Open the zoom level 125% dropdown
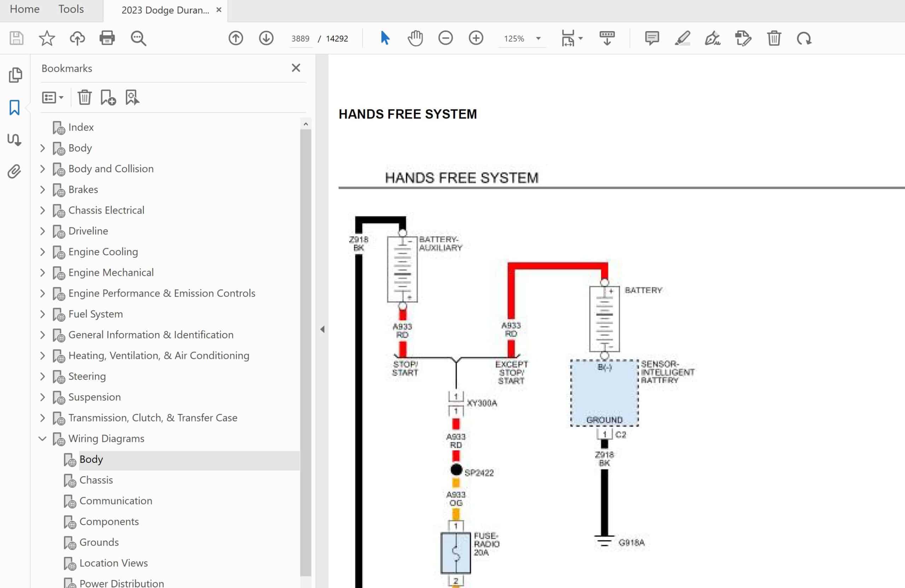 click(x=538, y=39)
